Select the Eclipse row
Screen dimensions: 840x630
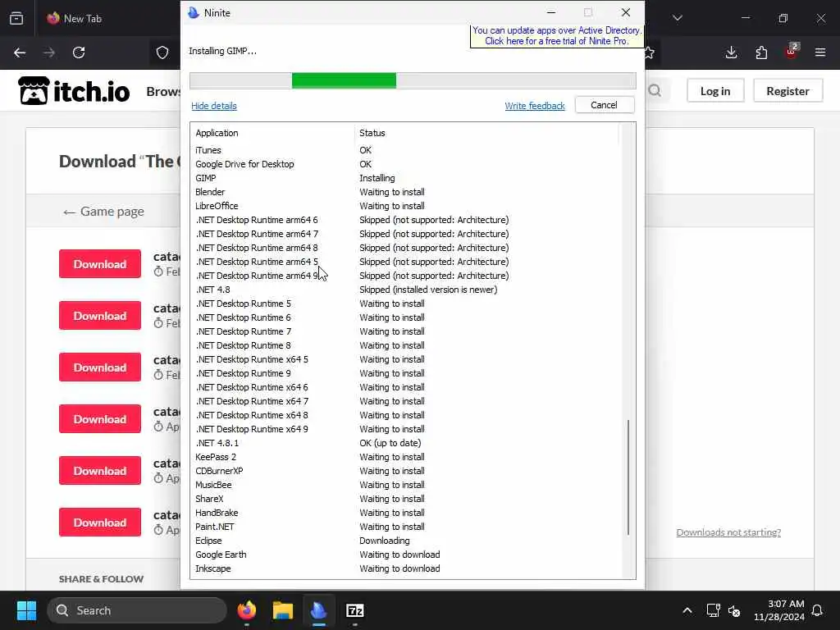pos(406,541)
